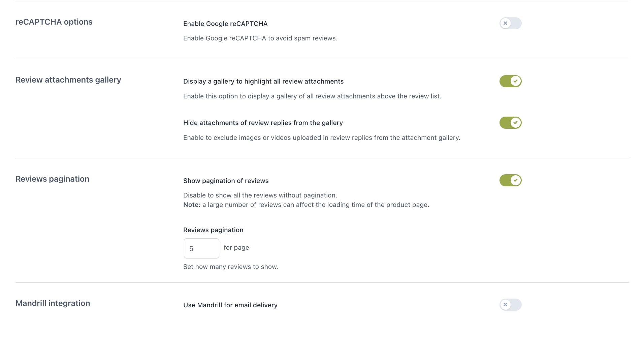Turn off hide attachments of review replies
644x337 pixels.
[510, 123]
